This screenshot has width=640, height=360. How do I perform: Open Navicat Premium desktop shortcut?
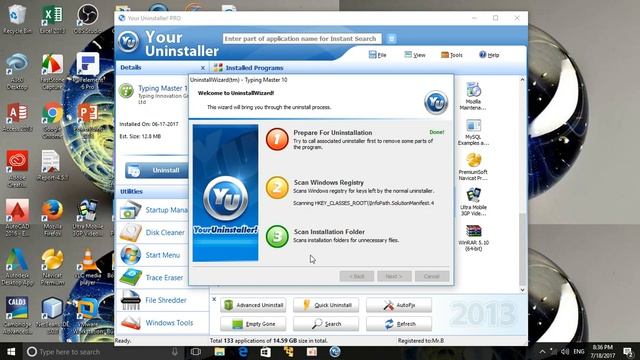[52, 267]
